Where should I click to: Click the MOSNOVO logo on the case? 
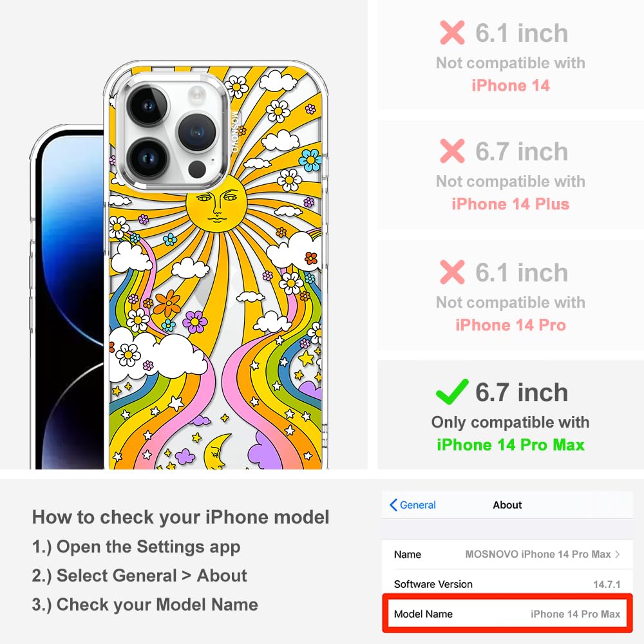[x=234, y=132]
